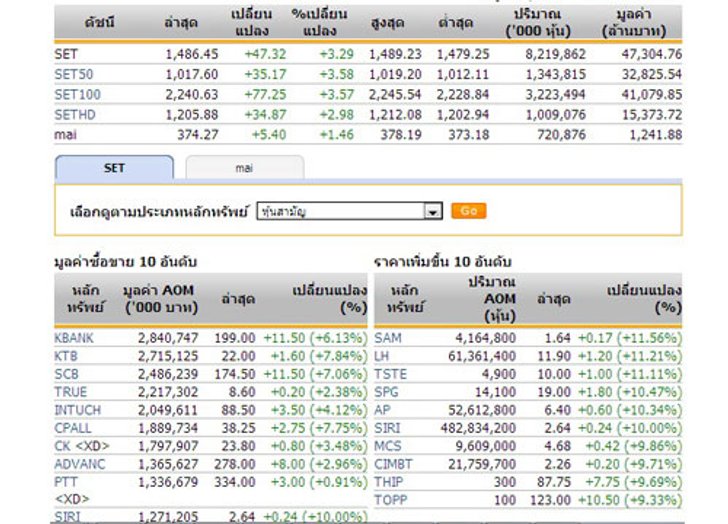This screenshot has width=728, height=524.
Task: Click SIRI volume 482,834,200
Action: pos(478,428)
